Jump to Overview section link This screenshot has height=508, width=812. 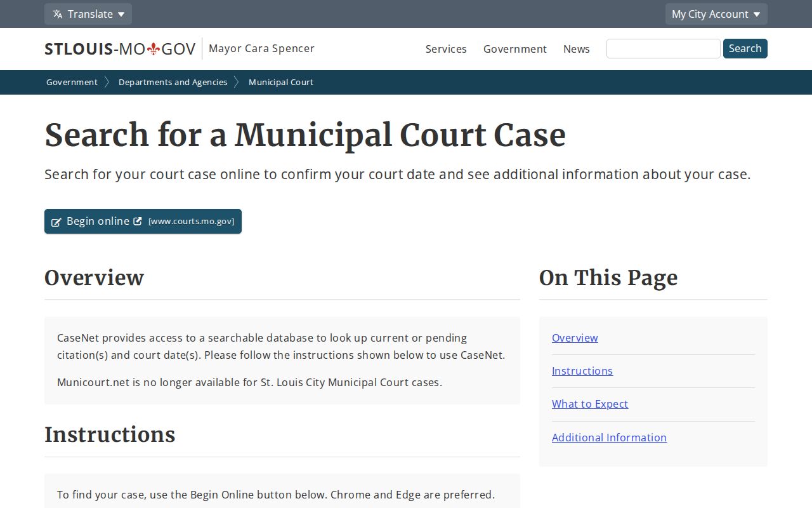coord(575,338)
